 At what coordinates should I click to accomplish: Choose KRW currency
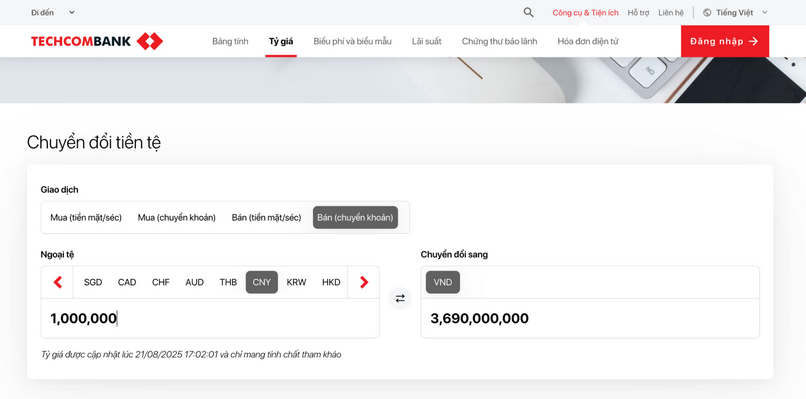click(296, 282)
